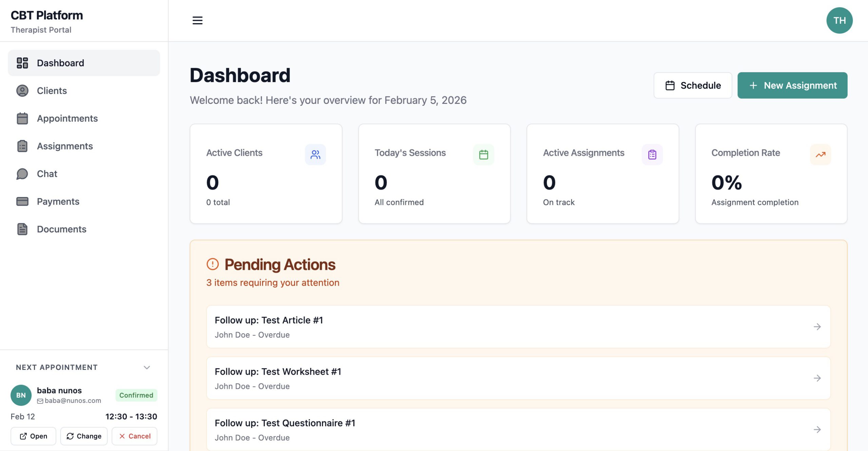868x451 pixels.
Task: Click Active Assignments clipboard icon
Action: click(x=652, y=155)
